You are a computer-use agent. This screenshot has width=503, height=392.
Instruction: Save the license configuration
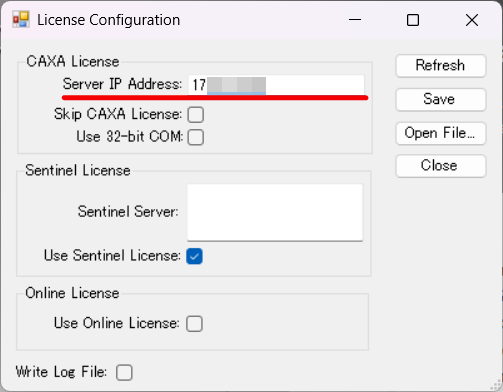(441, 99)
